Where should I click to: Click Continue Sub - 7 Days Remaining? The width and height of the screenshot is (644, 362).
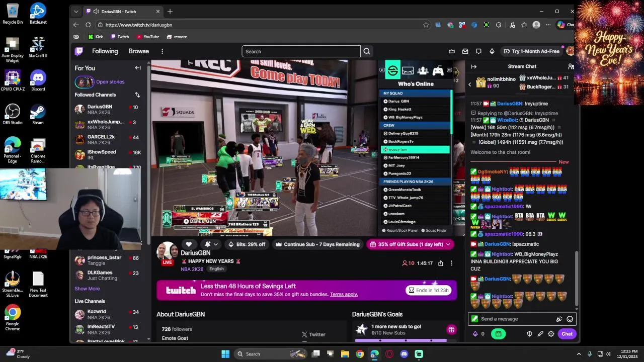pyautogui.click(x=317, y=244)
